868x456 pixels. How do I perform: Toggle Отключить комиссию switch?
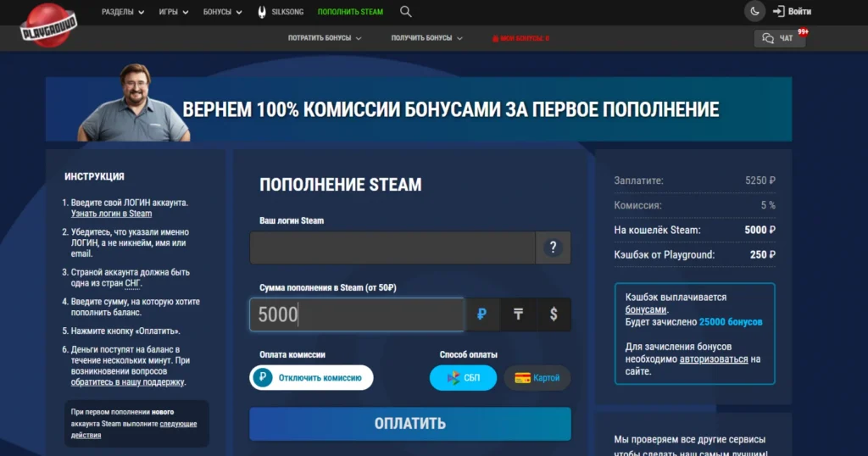[x=311, y=377]
